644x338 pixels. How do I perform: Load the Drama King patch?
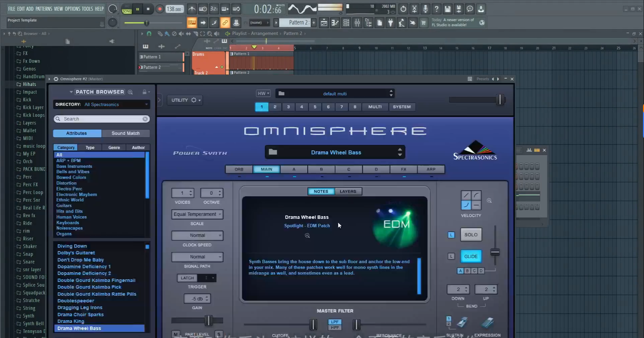(71, 321)
